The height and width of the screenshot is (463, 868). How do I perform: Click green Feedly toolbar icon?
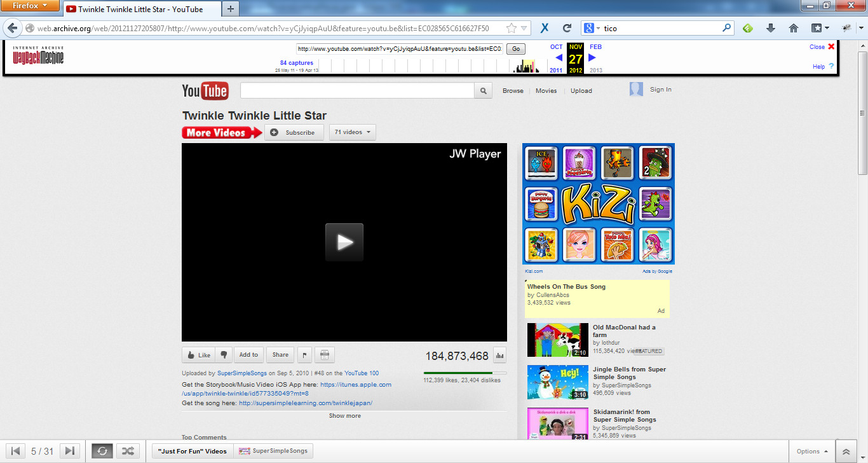click(748, 28)
